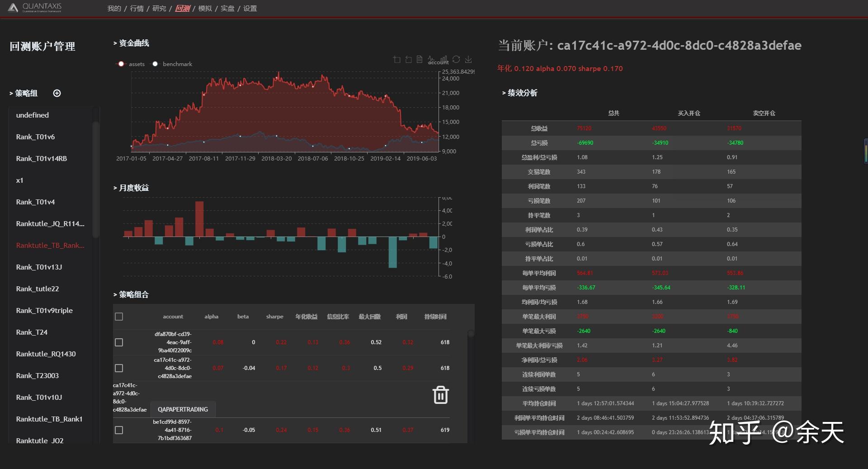Delete the expanded account with trash icon
The width and height of the screenshot is (868, 469).
(441, 395)
